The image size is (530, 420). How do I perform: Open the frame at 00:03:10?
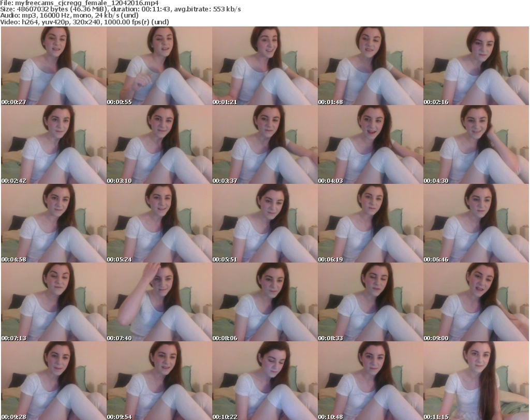tap(159, 144)
